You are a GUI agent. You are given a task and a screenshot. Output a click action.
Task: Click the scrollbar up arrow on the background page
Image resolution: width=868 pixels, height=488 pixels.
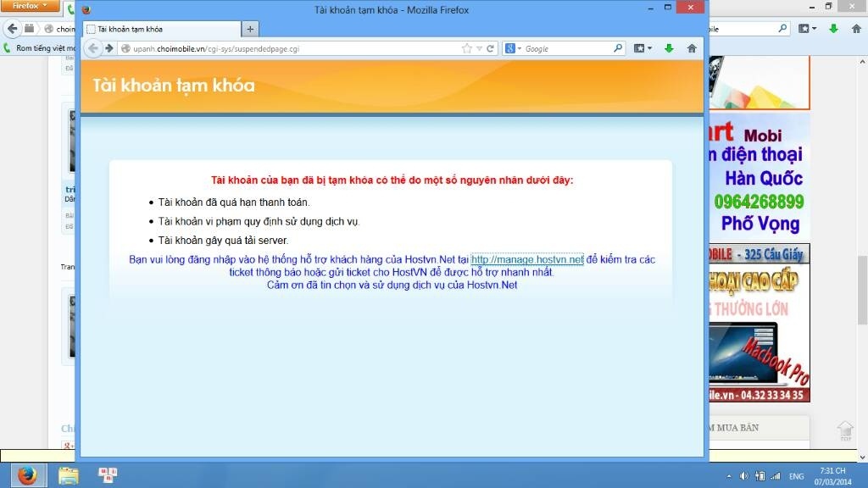click(x=862, y=60)
